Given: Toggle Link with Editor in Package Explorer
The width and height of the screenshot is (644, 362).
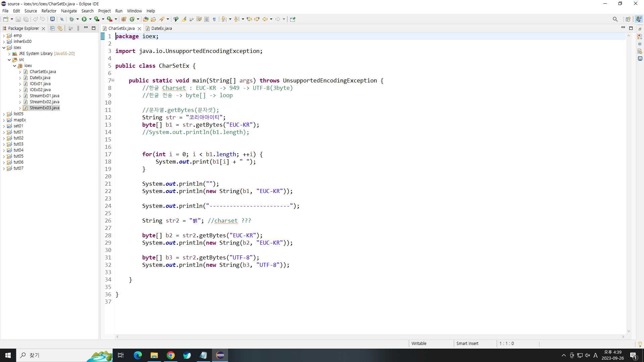Looking at the screenshot, I should pyautogui.click(x=60, y=28).
